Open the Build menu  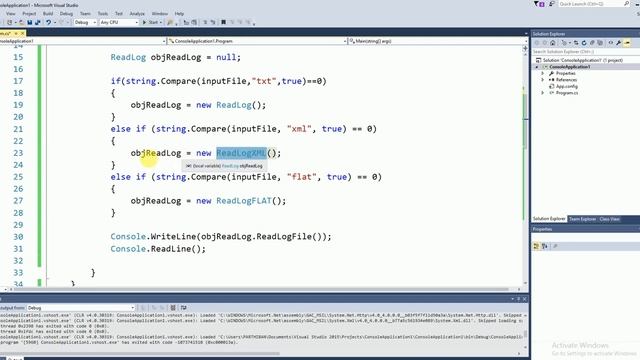[48, 13]
